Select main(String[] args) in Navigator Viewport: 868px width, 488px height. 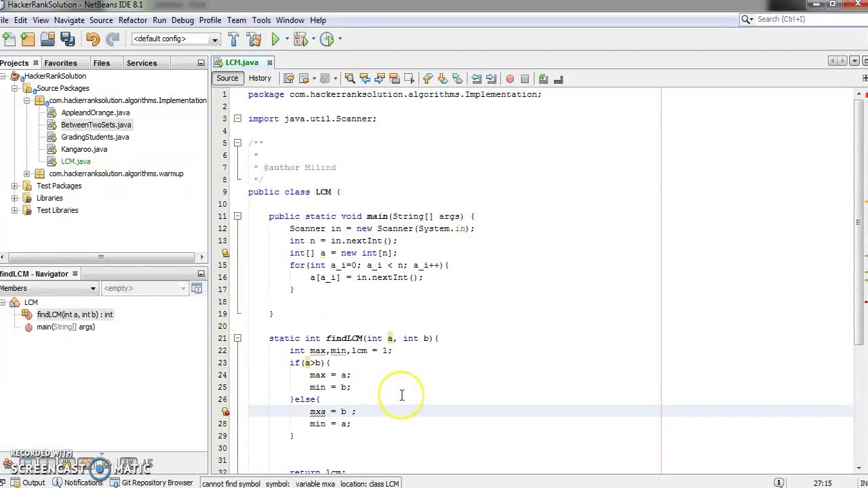click(66, 327)
